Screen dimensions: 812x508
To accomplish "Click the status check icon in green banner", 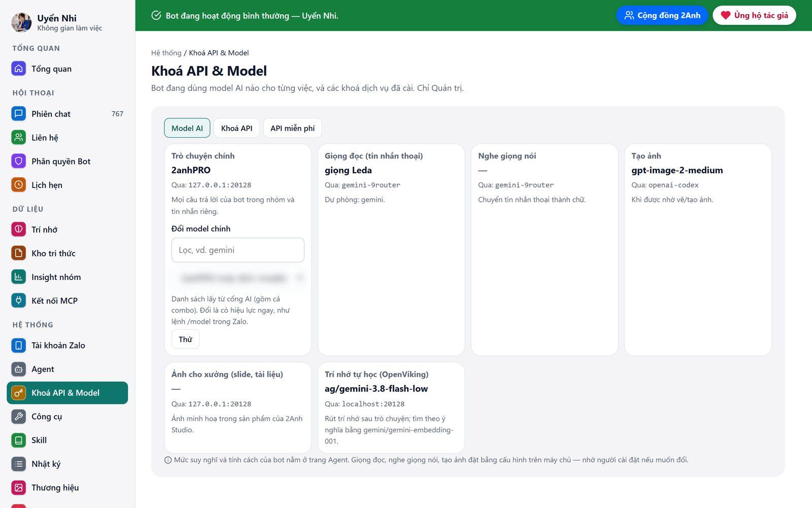I will 156,15.
